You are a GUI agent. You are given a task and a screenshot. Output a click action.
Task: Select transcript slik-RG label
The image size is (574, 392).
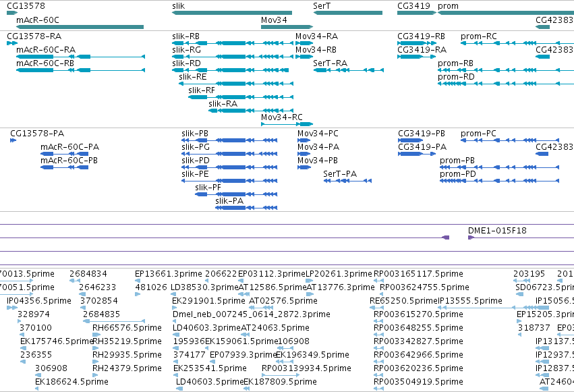[x=186, y=50]
